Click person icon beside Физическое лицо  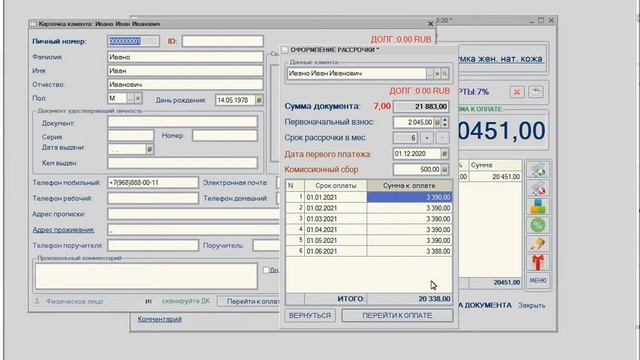[x=37, y=301]
